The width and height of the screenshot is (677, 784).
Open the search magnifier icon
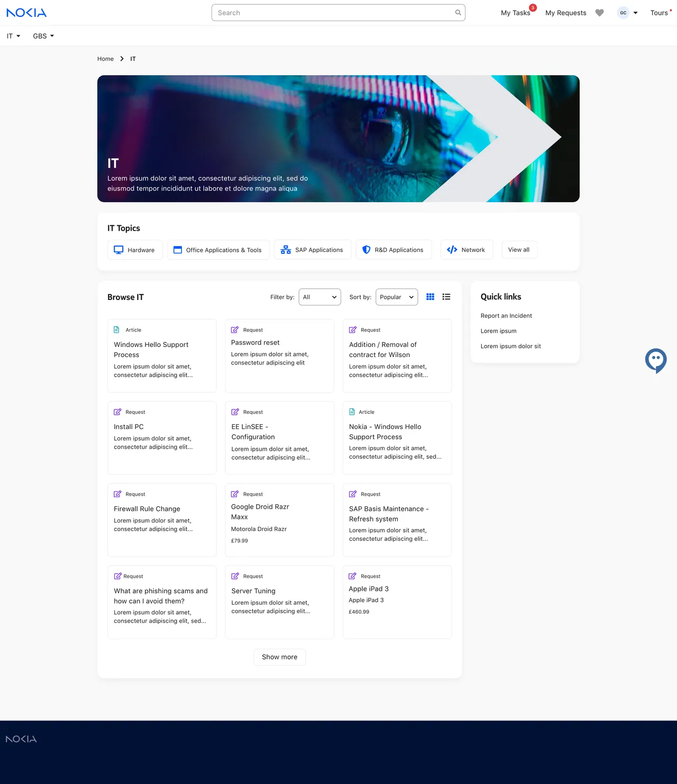click(458, 13)
